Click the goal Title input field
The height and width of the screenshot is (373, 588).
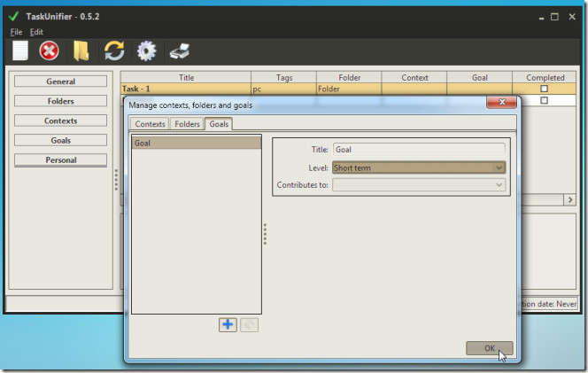click(x=419, y=150)
